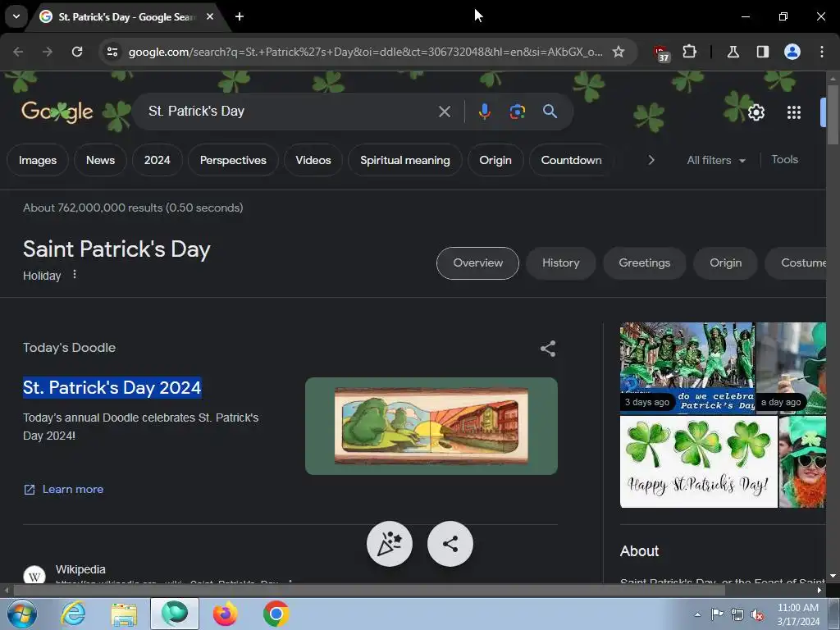840x630 pixels.
Task: Click the round floating share button
Action: pyautogui.click(x=450, y=544)
